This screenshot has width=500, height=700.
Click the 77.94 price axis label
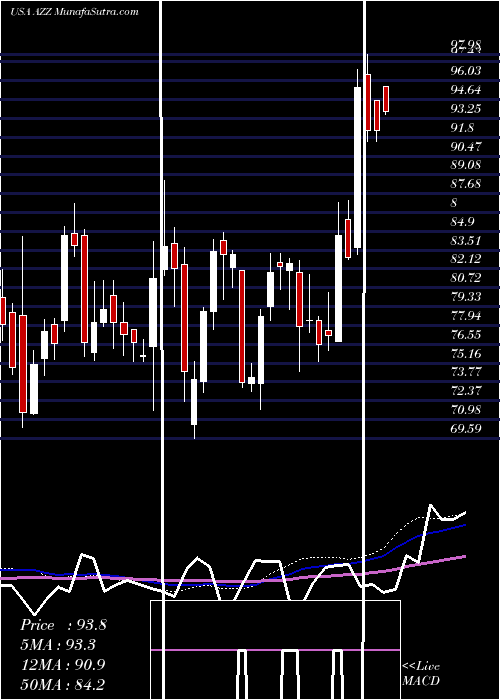pos(466,316)
